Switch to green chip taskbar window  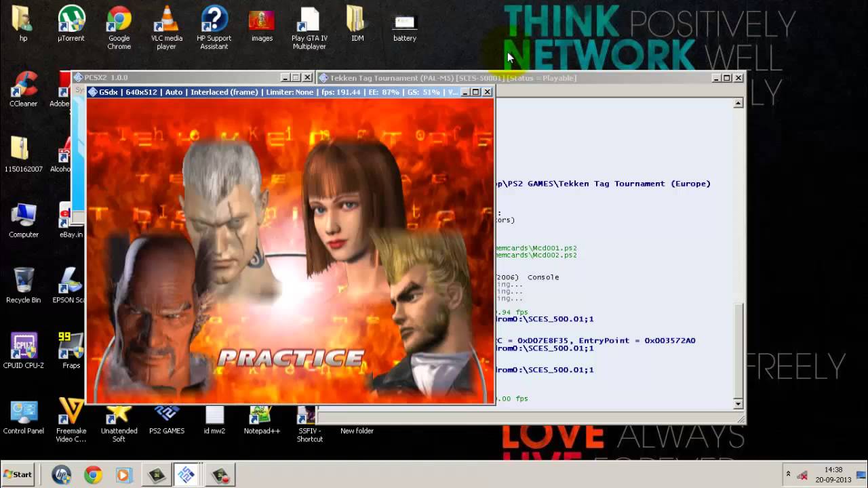[156, 474]
